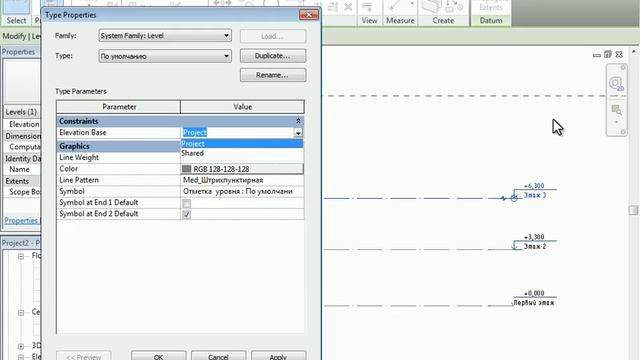Click the Duplicate... button
Image resolution: width=640 pixels, height=360 pixels.
273,56
